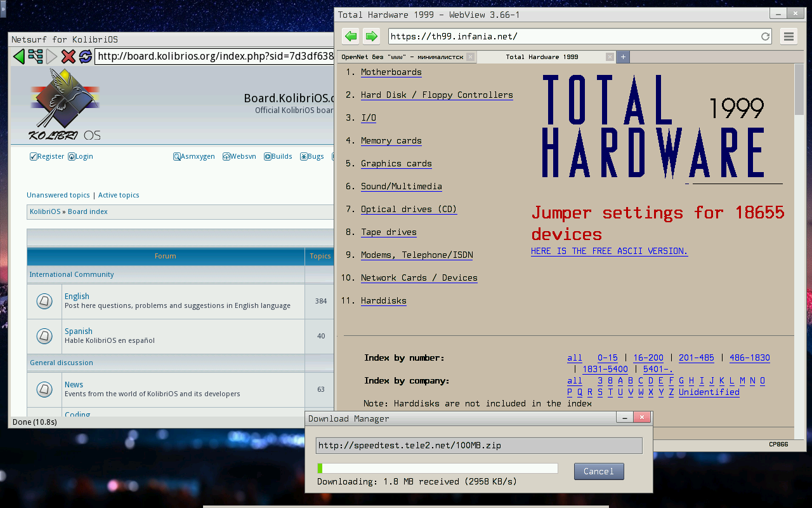Screen dimensions: 812x508
Task: Close the Total Hardware 1999 tab
Action: click(610, 57)
